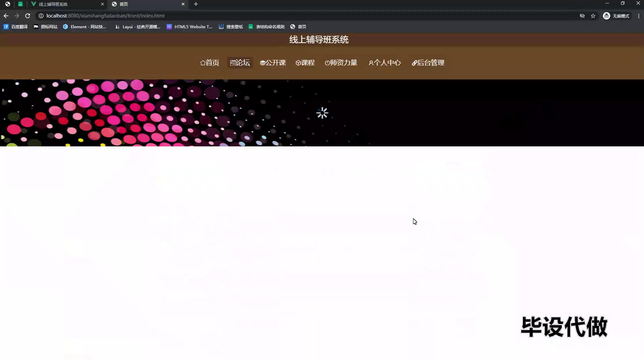Close the 线上辅导班系统 tab
The height and width of the screenshot is (360, 644).
coord(102,4)
